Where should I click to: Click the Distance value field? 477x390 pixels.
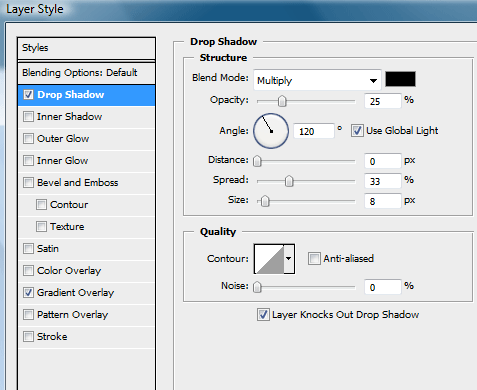(x=383, y=161)
